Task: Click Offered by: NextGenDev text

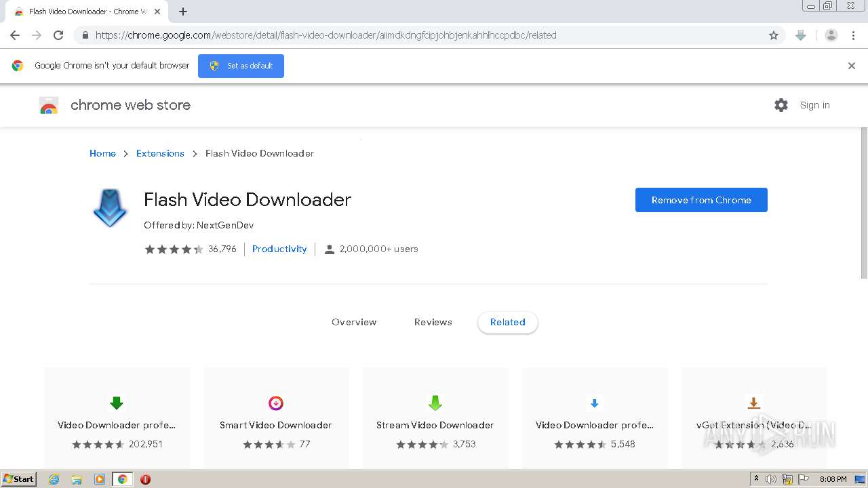Action: click(x=199, y=225)
